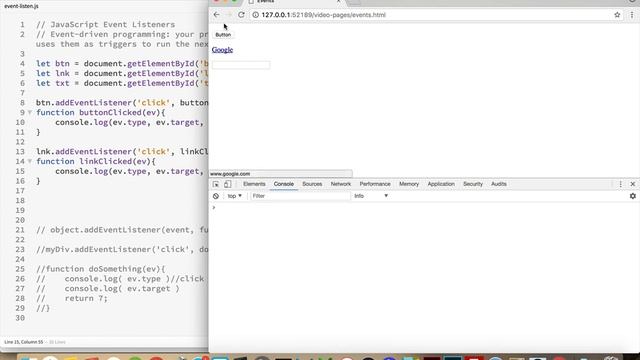
Task: Follow the Google link
Action: pyautogui.click(x=222, y=50)
